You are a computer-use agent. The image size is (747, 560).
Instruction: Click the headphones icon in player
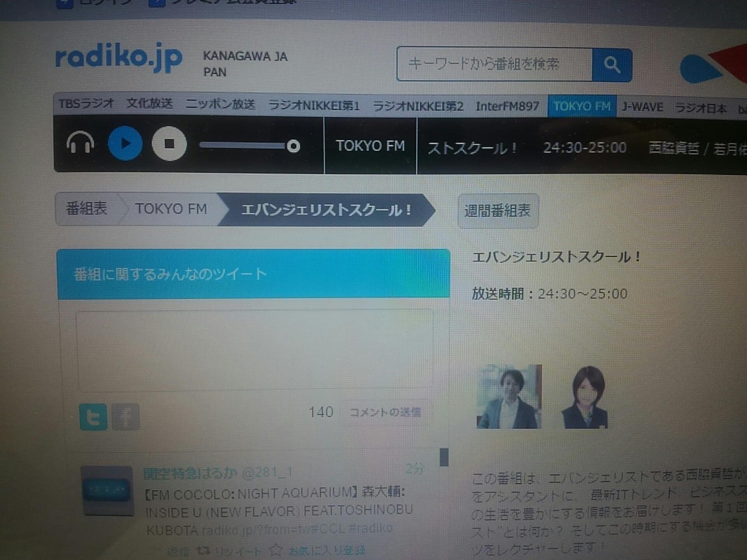pyautogui.click(x=80, y=143)
